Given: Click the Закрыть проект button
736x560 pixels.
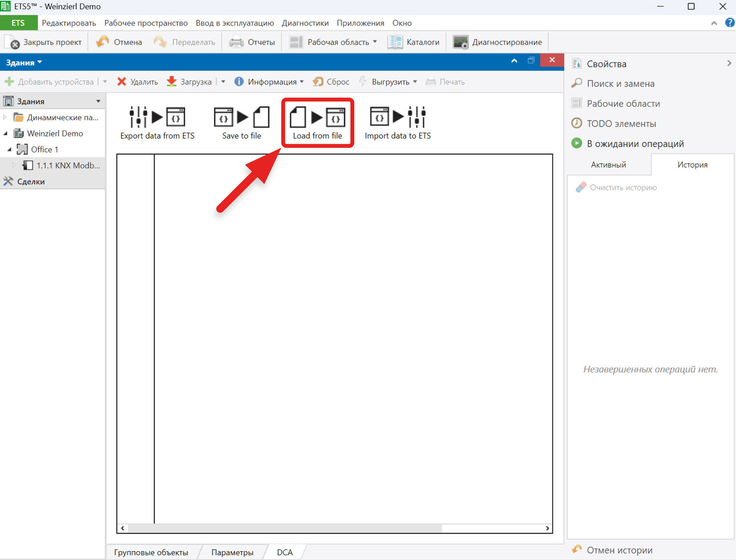Looking at the screenshot, I should [44, 42].
